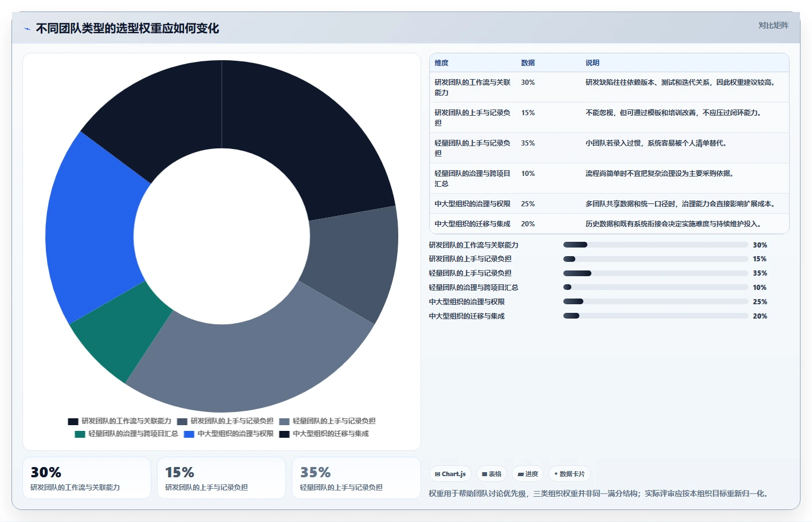Image resolution: width=812 pixels, height=522 pixels.
Task: Click the 20% value in table
Action: tap(528, 224)
